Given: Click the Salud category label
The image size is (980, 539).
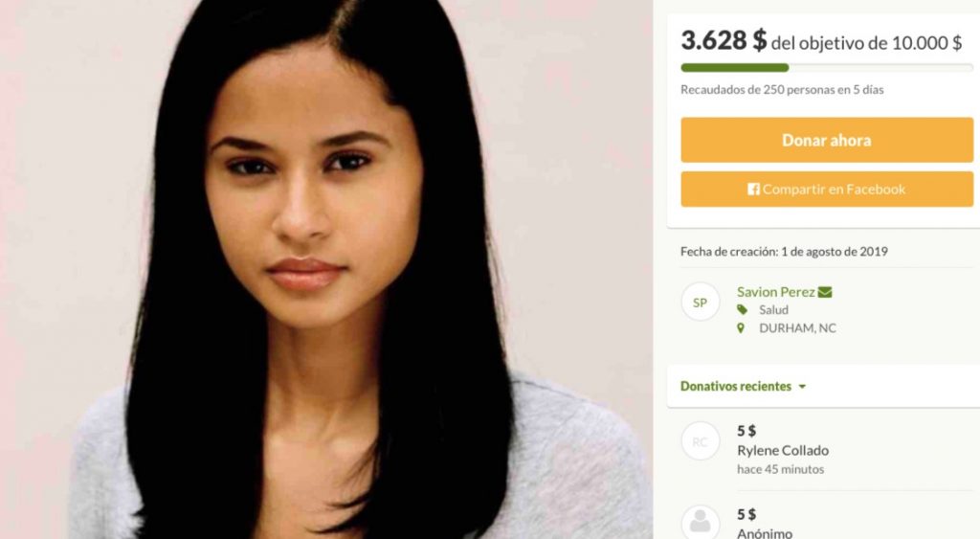Looking at the screenshot, I should [773, 309].
